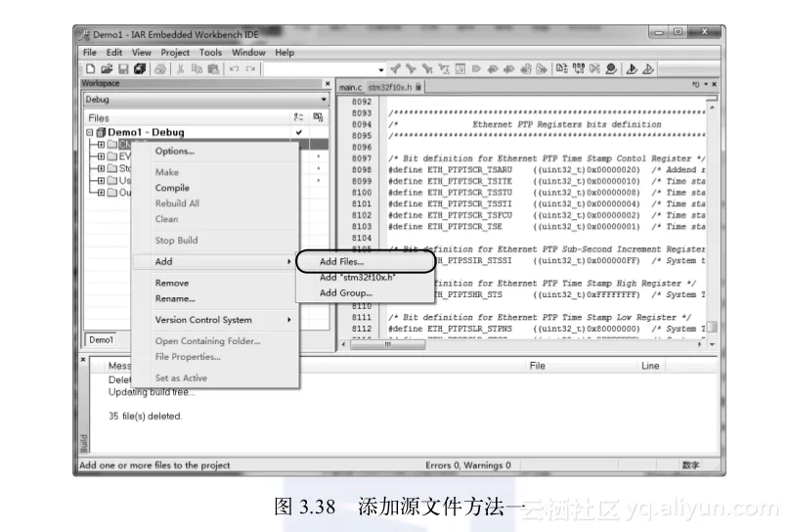Click the Find Next toolbar icon
This screenshot has width=790, height=532.
tap(411, 69)
